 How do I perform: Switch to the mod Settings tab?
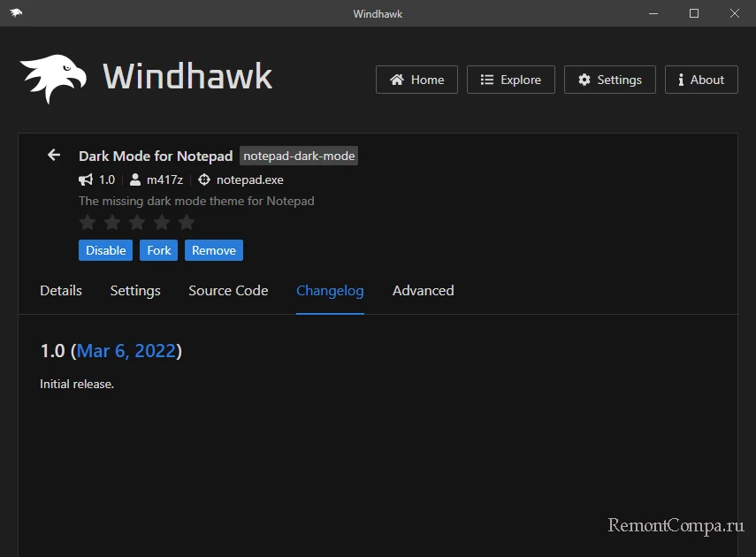(135, 290)
